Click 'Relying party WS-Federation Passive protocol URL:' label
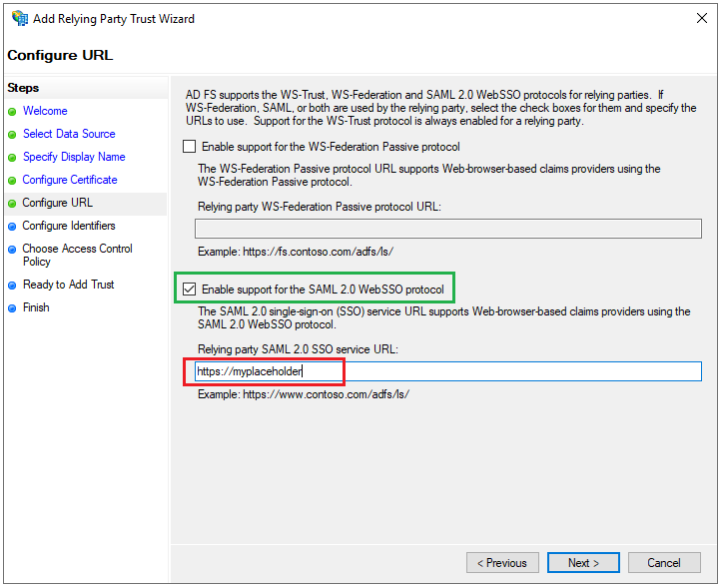The width and height of the screenshot is (722, 588). point(320,207)
